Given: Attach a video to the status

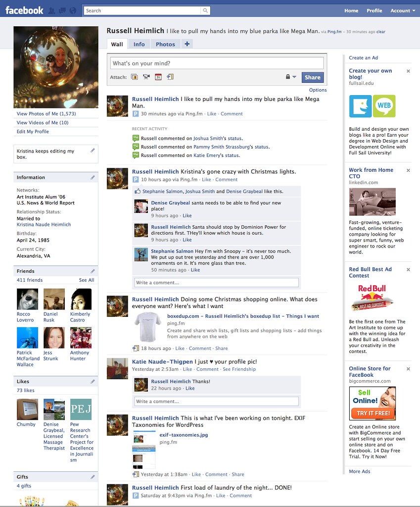Looking at the screenshot, I should (x=146, y=77).
